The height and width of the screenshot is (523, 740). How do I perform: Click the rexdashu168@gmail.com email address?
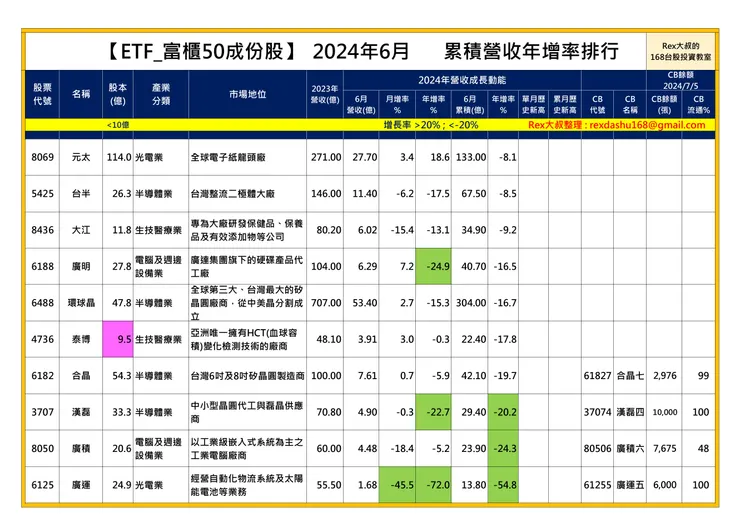click(647, 125)
